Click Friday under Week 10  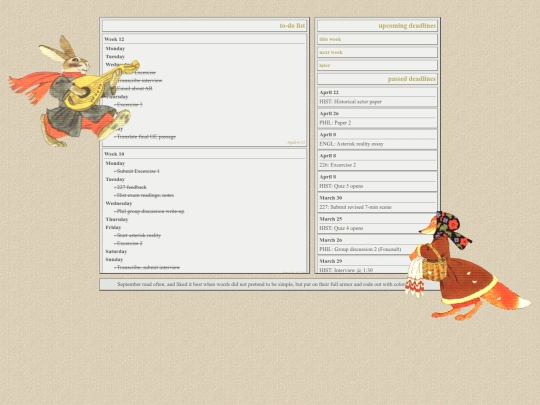tap(113, 227)
